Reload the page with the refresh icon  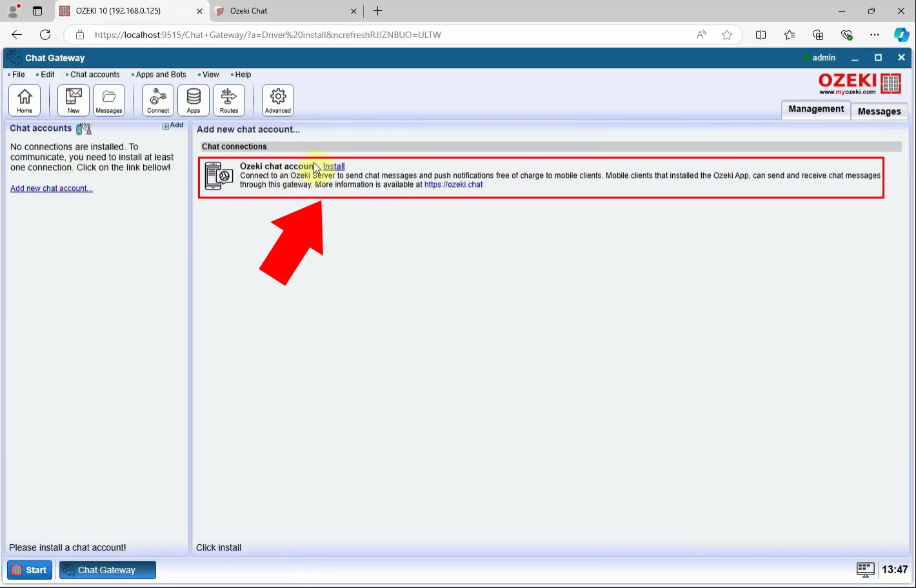(x=45, y=35)
